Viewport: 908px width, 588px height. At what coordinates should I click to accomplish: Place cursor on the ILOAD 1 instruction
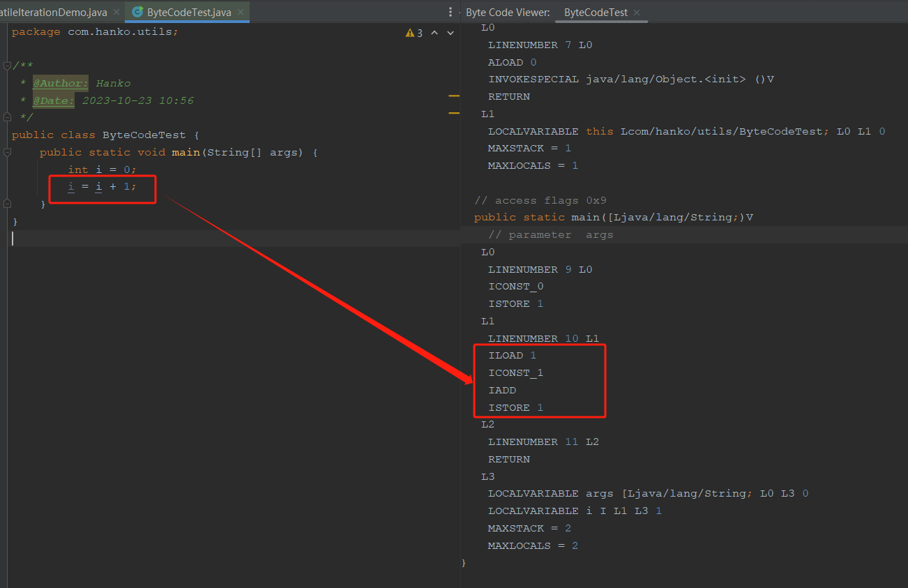click(x=511, y=355)
